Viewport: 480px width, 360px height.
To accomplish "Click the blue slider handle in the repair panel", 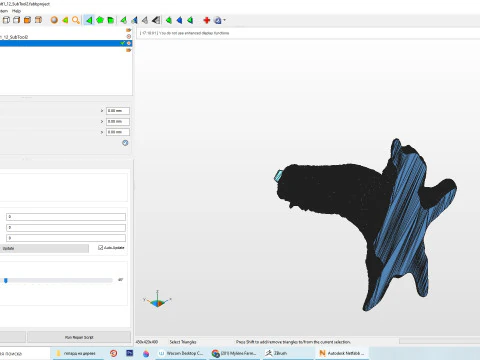I will (x=6, y=280).
